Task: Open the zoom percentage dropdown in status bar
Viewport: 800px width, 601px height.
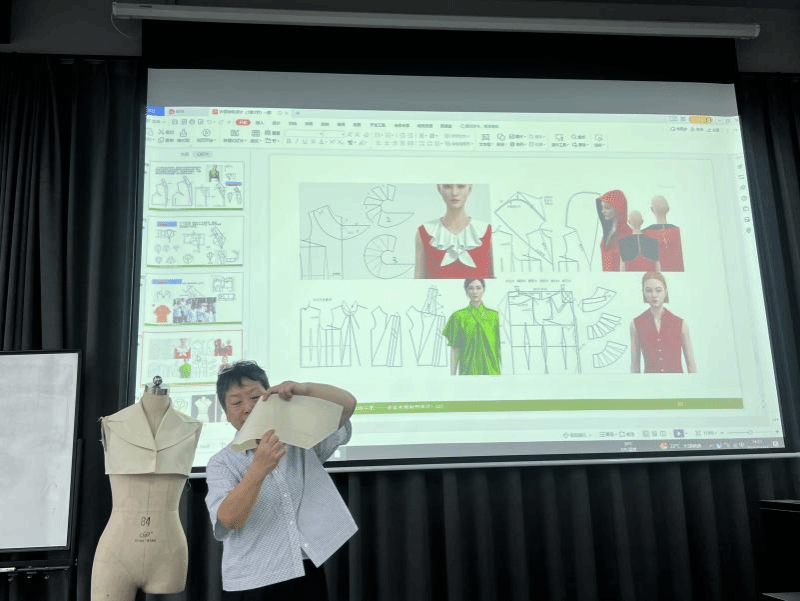Action: tap(711, 434)
